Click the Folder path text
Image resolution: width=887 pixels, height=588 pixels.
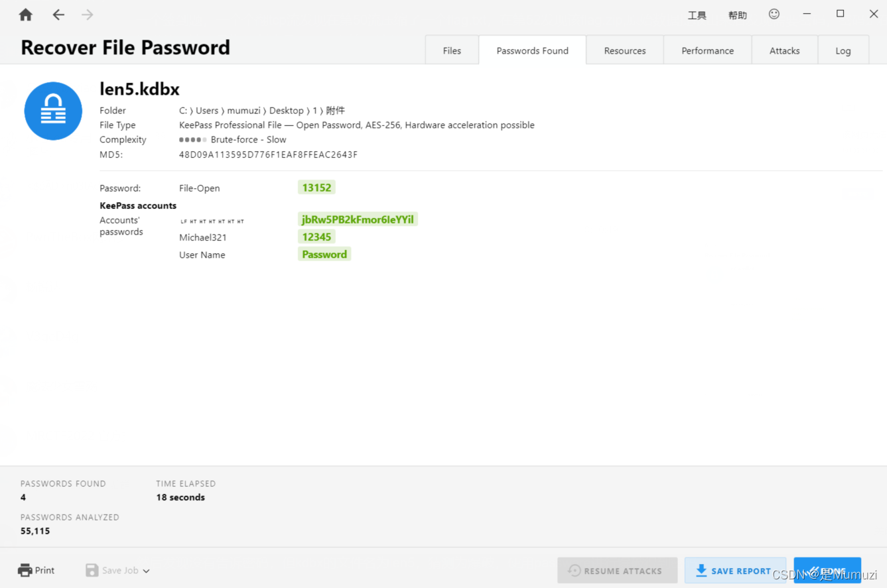[262, 111]
